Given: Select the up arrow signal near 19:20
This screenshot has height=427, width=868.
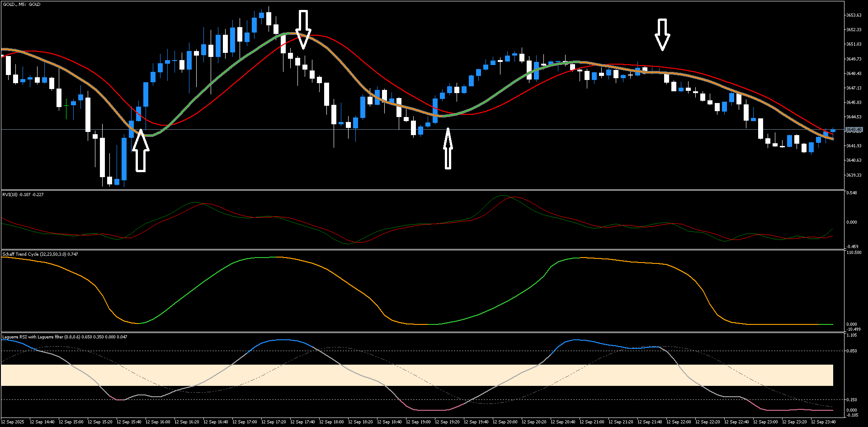Looking at the screenshot, I should (448, 149).
